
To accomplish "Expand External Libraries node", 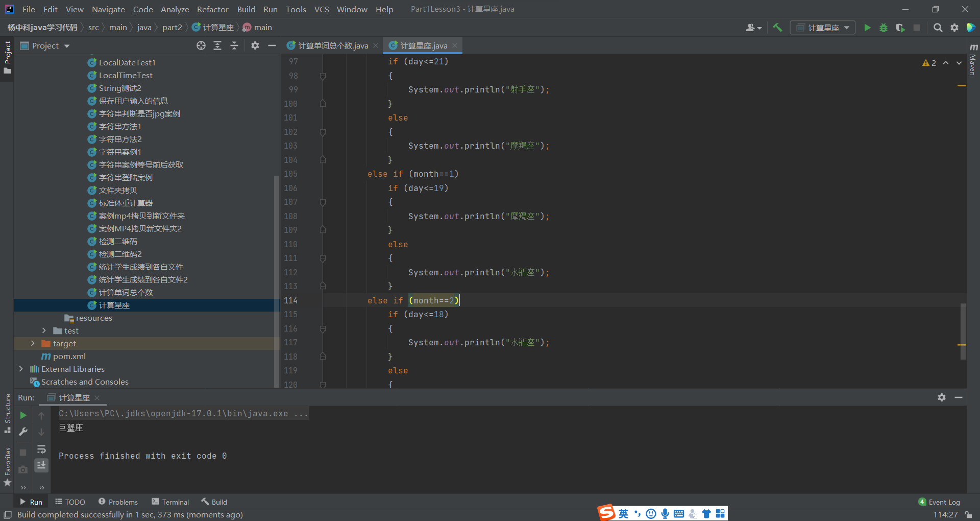I will pos(21,369).
